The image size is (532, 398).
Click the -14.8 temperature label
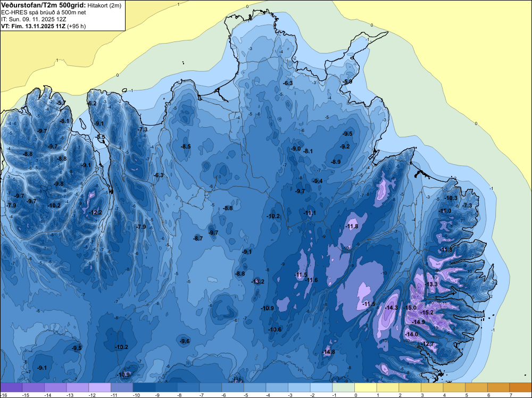328,352
